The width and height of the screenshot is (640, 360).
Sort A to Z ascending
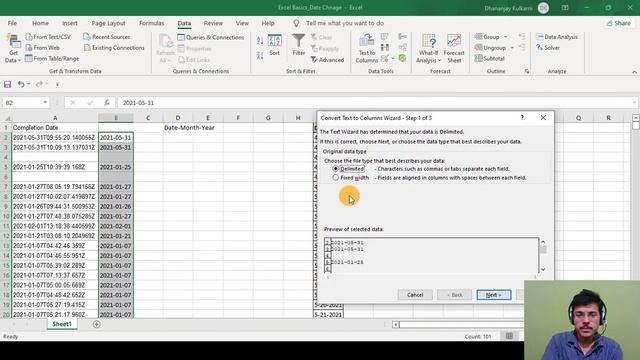[x=260, y=40]
